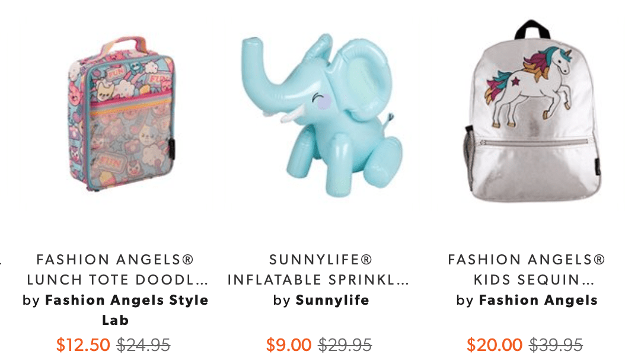Open the "LUNCH TOTE DOODL…" product title
The width and height of the screenshot is (625, 364).
(x=117, y=280)
